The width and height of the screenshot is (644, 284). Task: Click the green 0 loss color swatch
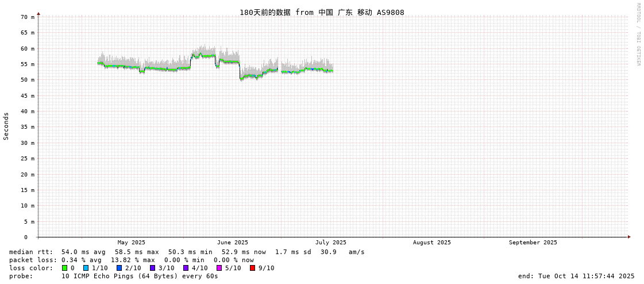coord(65,268)
